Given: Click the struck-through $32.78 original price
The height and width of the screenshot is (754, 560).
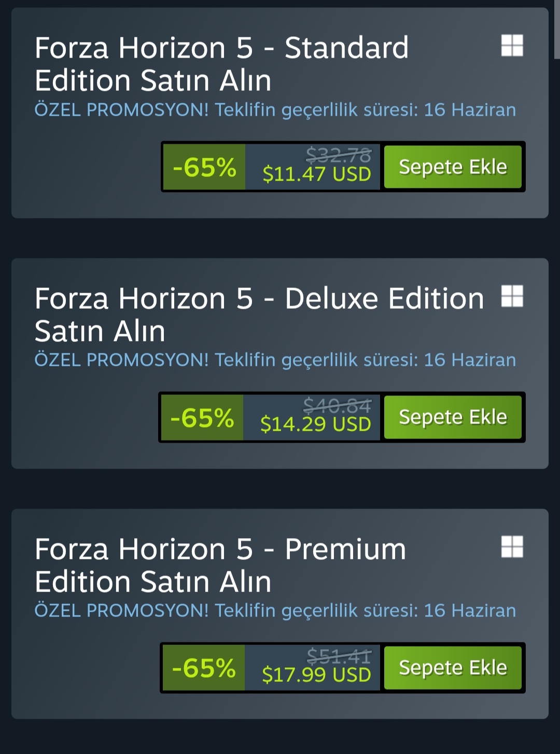Looking at the screenshot, I should [339, 155].
